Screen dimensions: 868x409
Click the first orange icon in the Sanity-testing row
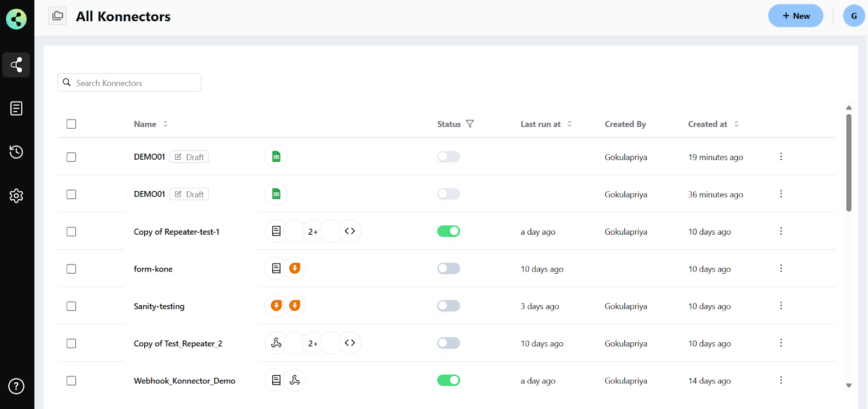point(276,305)
